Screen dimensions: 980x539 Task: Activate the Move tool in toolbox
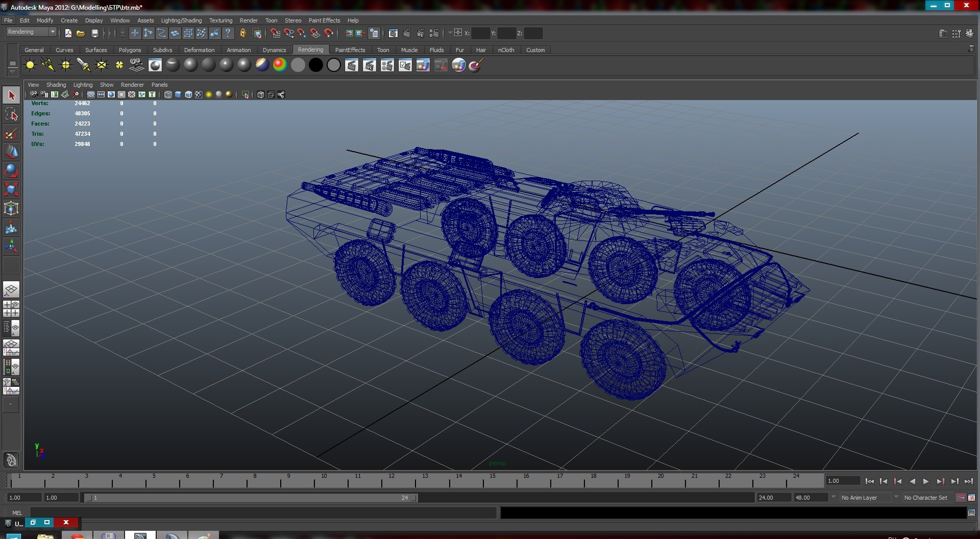coord(11,152)
